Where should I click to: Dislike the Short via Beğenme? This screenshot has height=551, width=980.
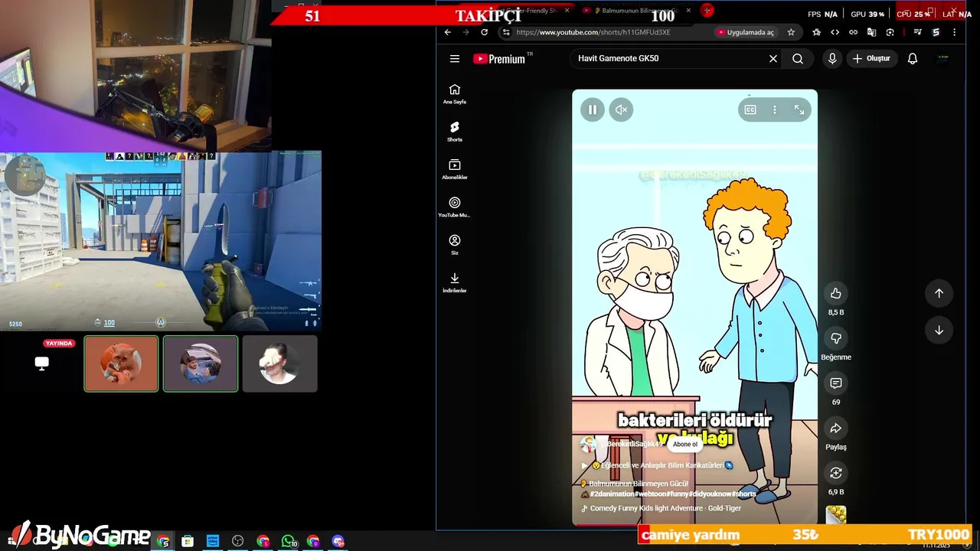click(836, 338)
